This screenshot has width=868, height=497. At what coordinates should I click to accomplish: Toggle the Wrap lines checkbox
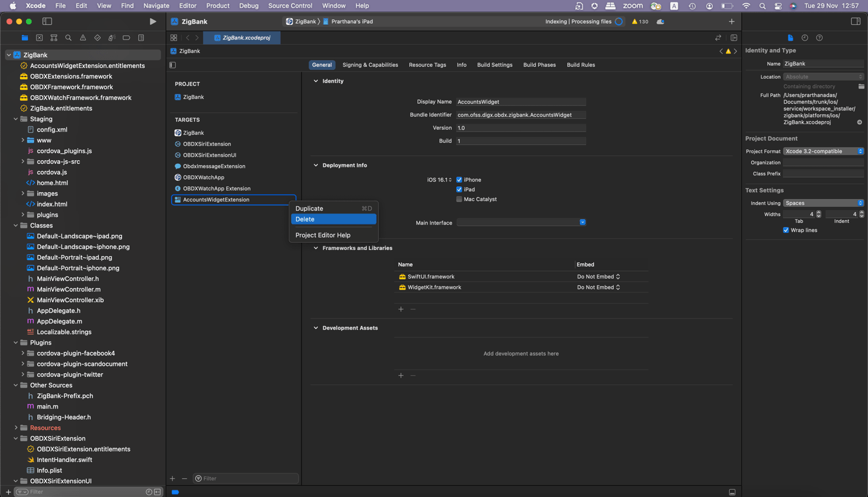point(786,230)
